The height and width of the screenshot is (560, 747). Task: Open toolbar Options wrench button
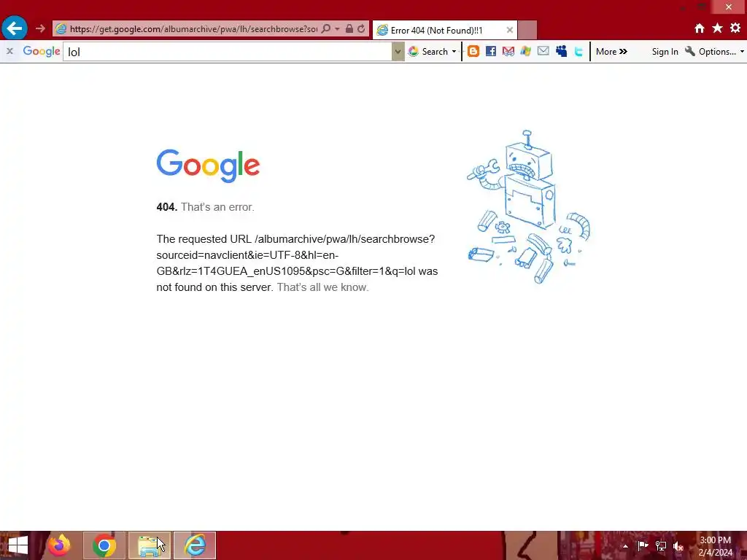pos(711,52)
